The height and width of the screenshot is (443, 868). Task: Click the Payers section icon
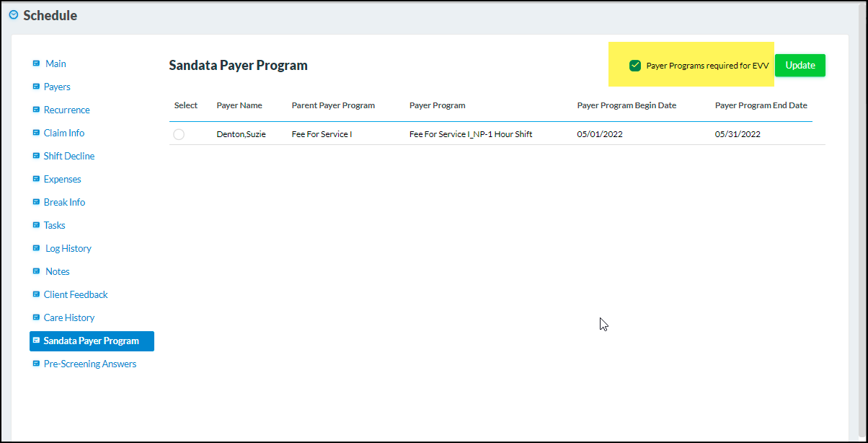pos(36,87)
